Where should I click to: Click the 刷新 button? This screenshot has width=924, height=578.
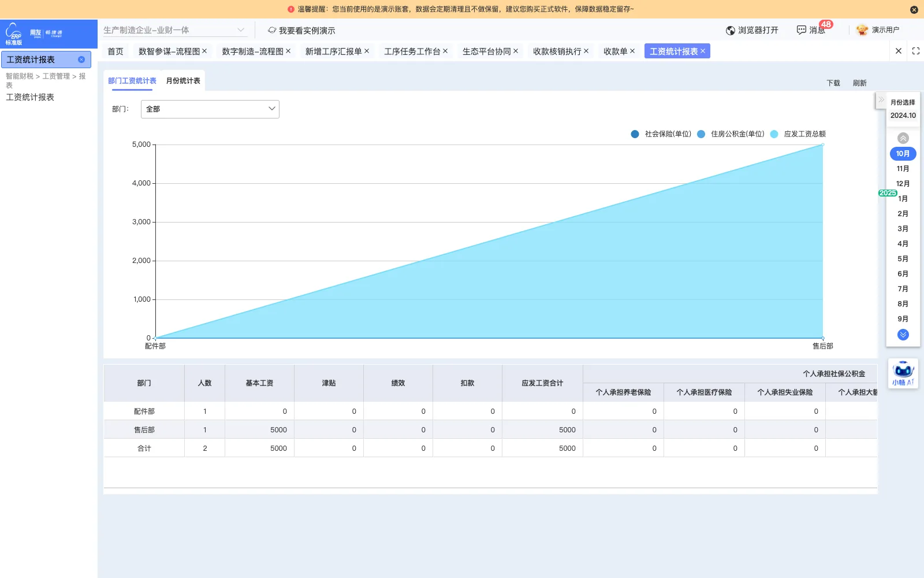[x=860, y=83]
